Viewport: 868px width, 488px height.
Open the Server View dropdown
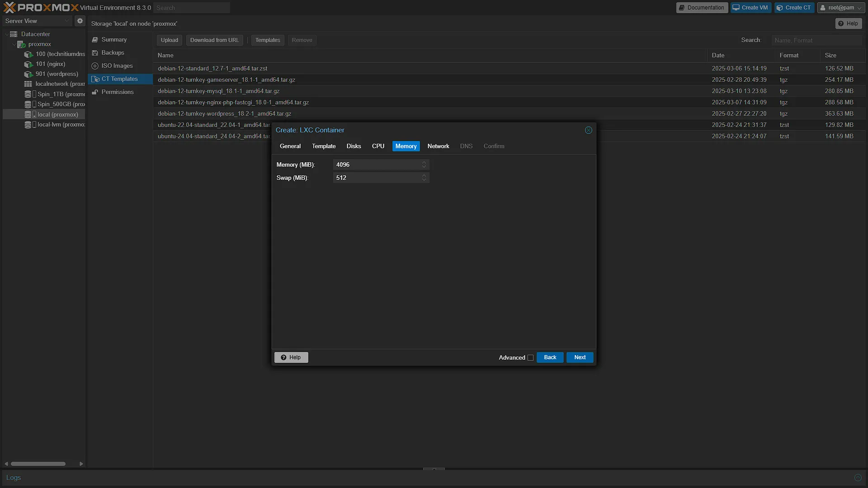coord(37,21)
